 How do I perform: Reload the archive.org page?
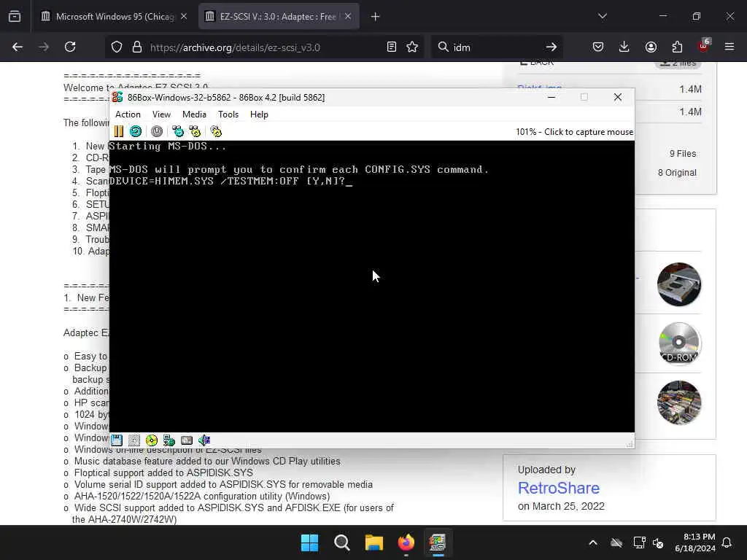[x=70, y=47]
